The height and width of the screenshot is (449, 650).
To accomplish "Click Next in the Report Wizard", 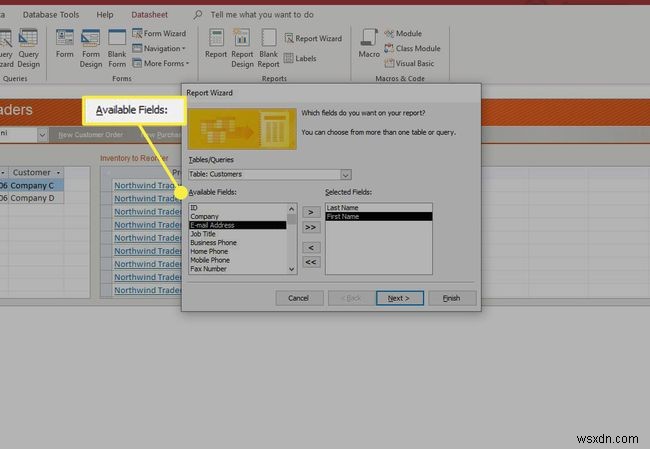I will click(400, 298).
